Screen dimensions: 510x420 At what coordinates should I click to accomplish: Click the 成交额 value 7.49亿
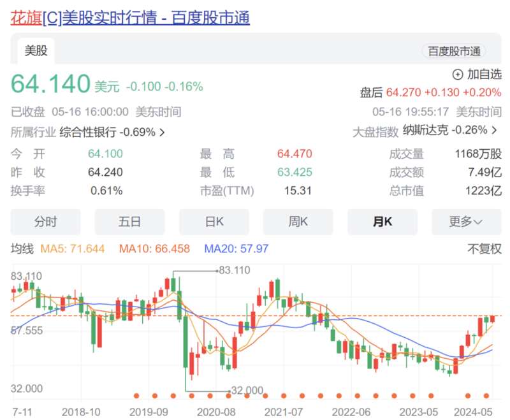tap(485, 172)
